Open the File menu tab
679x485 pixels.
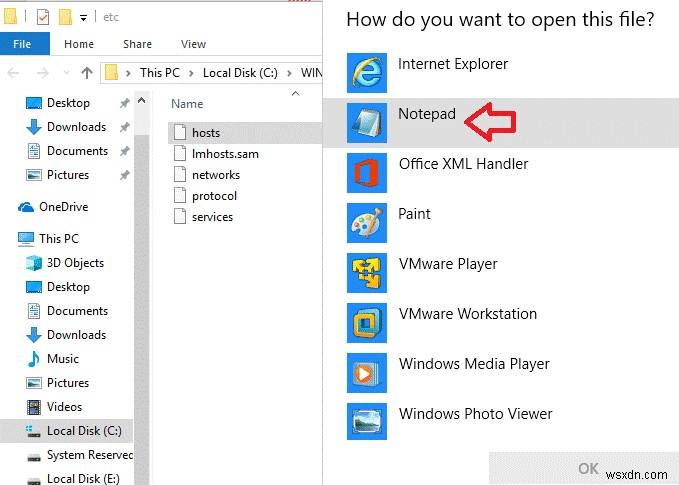[25, 44]
